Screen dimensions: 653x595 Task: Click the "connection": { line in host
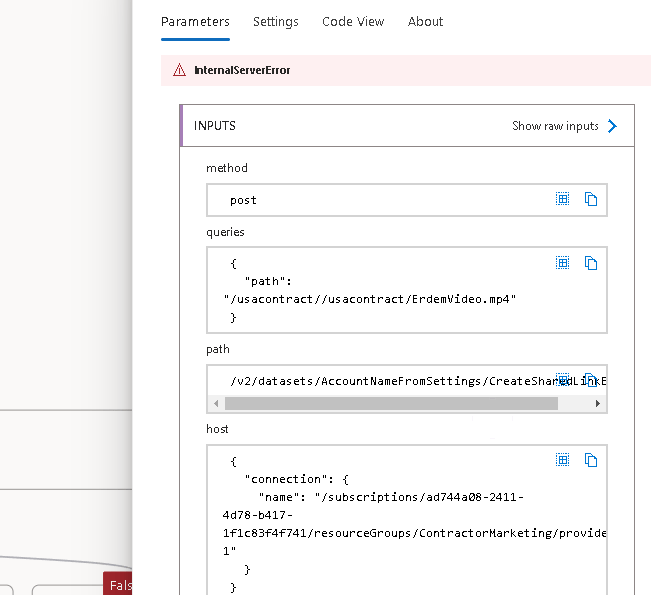tap(297, 479)
